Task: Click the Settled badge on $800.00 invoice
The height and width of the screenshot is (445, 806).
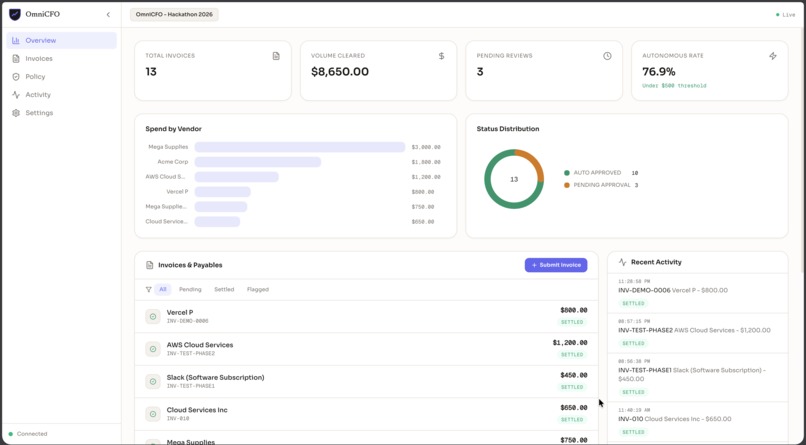Action: click(572, 322)
